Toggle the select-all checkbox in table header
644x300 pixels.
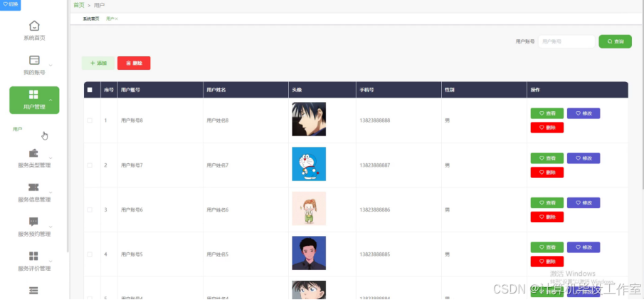[90, 90]
